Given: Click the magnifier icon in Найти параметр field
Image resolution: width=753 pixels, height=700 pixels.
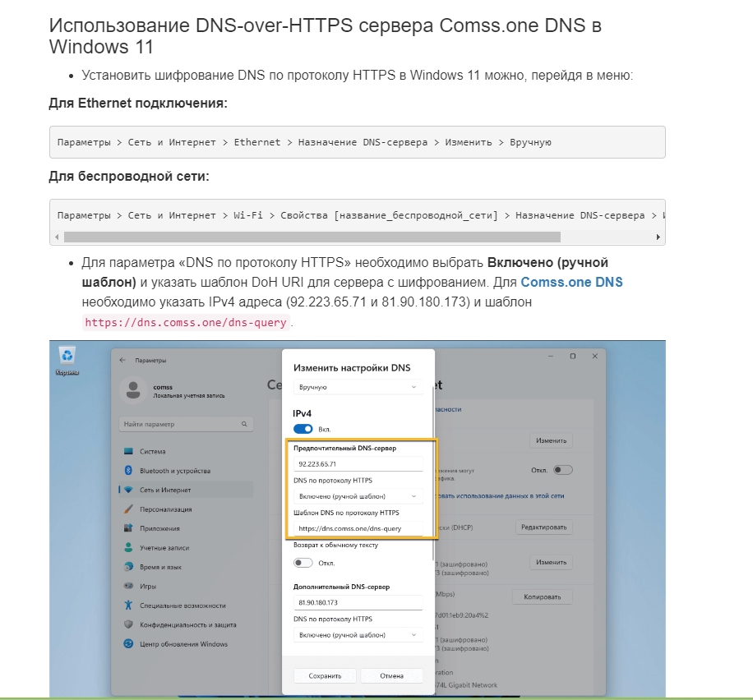Looking at the screenshot, I should click(244, 424).
